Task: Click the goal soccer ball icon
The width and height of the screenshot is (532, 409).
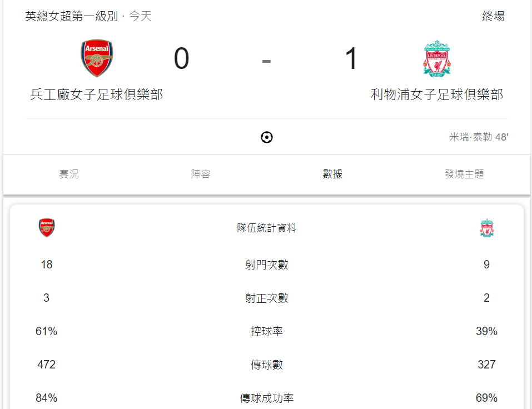Action: coord(267,137)
